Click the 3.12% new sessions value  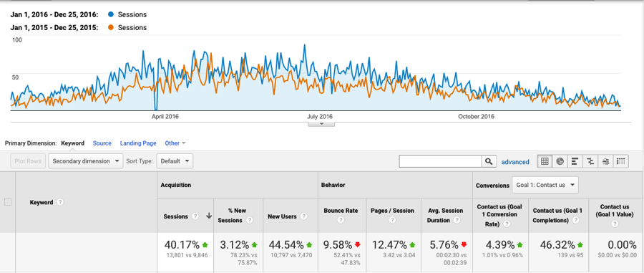click(x=234, y=245)
